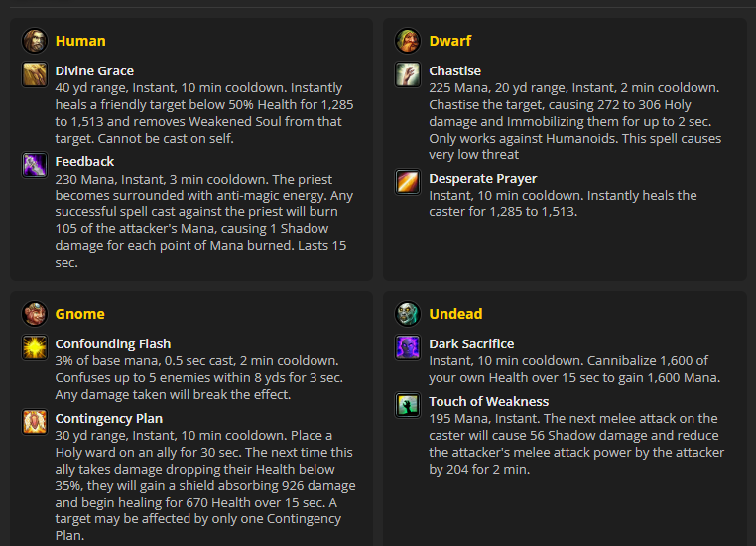
Task: Click the Dwarf race heading link
Action: tap(450, 41)
